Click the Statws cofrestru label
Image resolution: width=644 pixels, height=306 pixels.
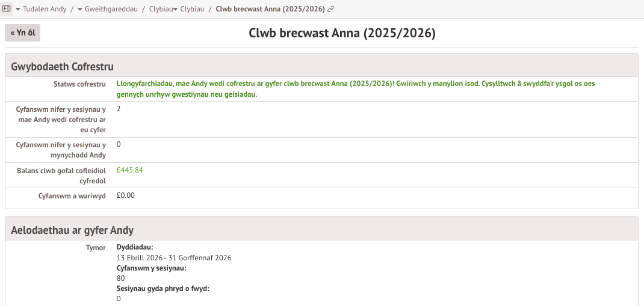79,84
